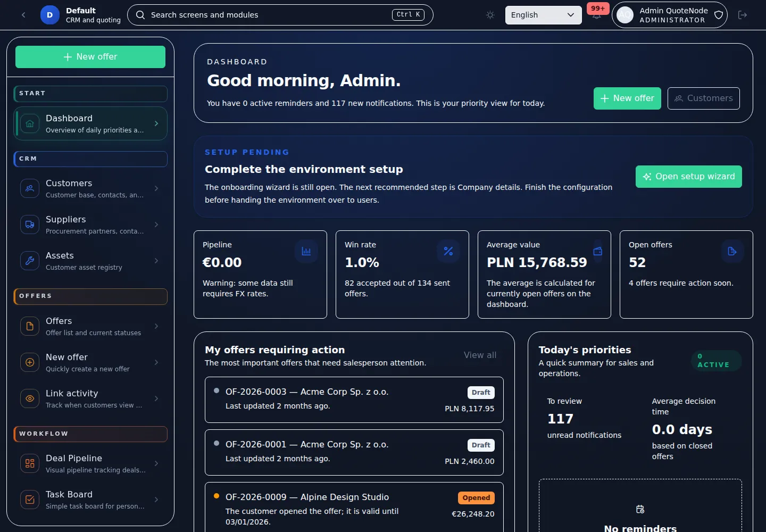Open Offers list and current statuses
The image size is (766, 532).
90,326
